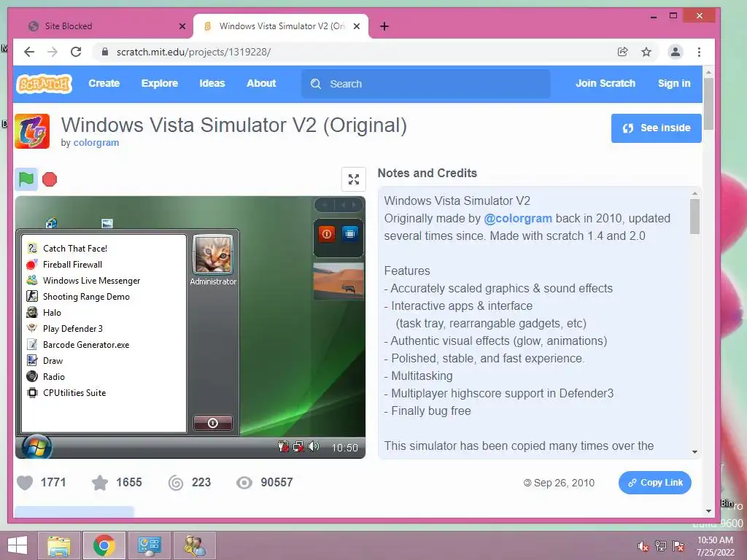
Task: Click the start menu power button
Action: (x=213, y=423)
